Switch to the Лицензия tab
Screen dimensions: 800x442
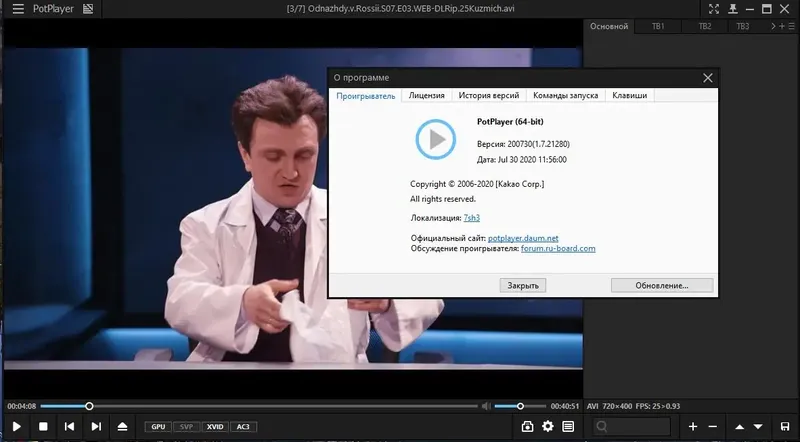[x=426, y=95]
